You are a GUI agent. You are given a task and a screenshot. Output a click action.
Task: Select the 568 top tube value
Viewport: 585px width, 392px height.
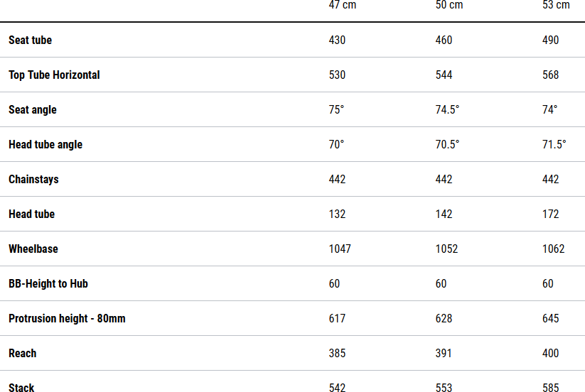coord(551,75)
